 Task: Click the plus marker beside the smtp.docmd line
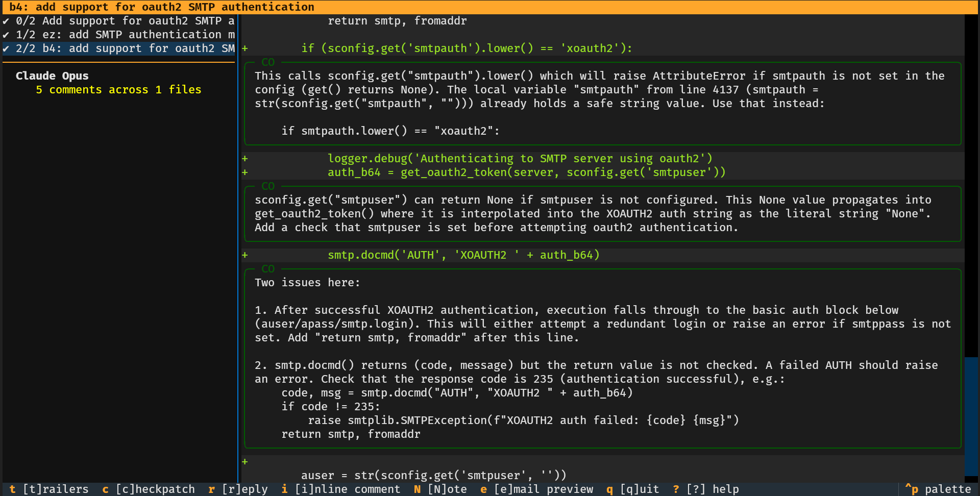tap(245, 255)
